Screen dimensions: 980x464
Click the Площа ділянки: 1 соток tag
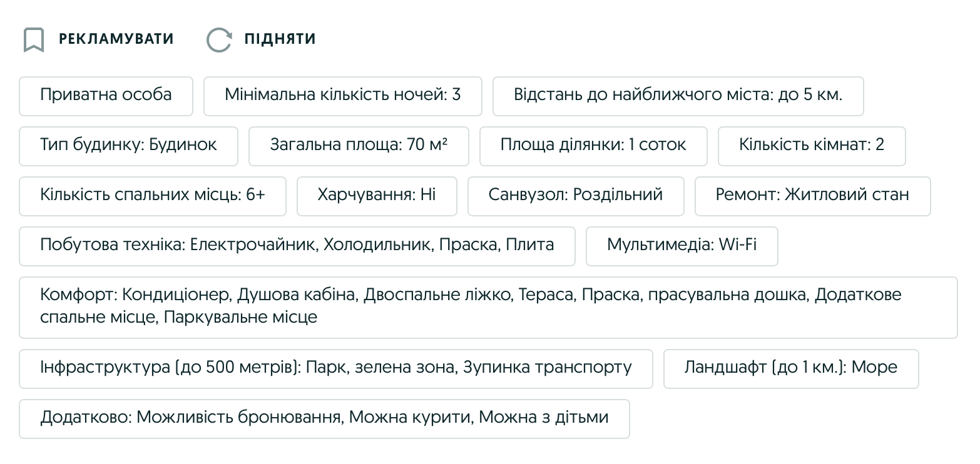pyautogui.click(x=593, y=146)
